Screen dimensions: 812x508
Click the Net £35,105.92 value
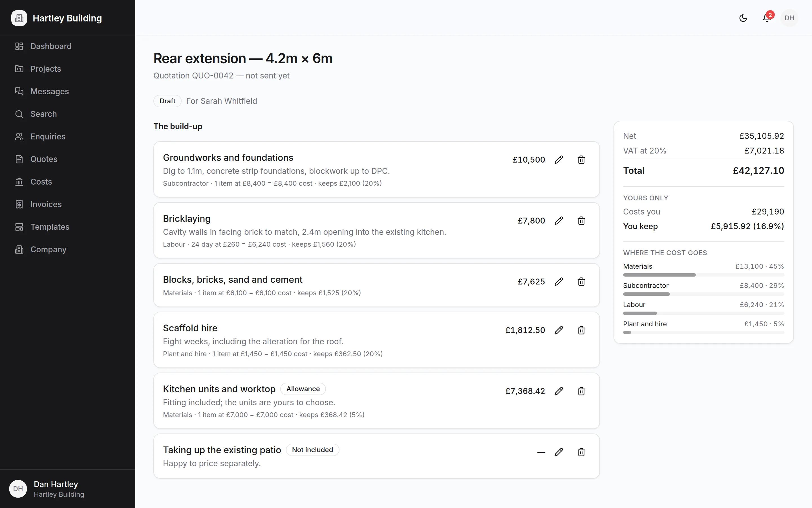click(762, 136)
